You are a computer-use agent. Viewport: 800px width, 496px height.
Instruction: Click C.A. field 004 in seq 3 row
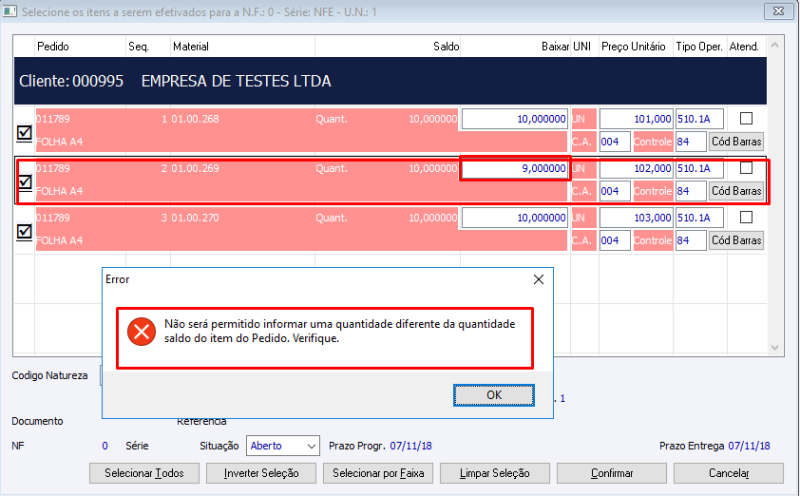pos(615,240)
